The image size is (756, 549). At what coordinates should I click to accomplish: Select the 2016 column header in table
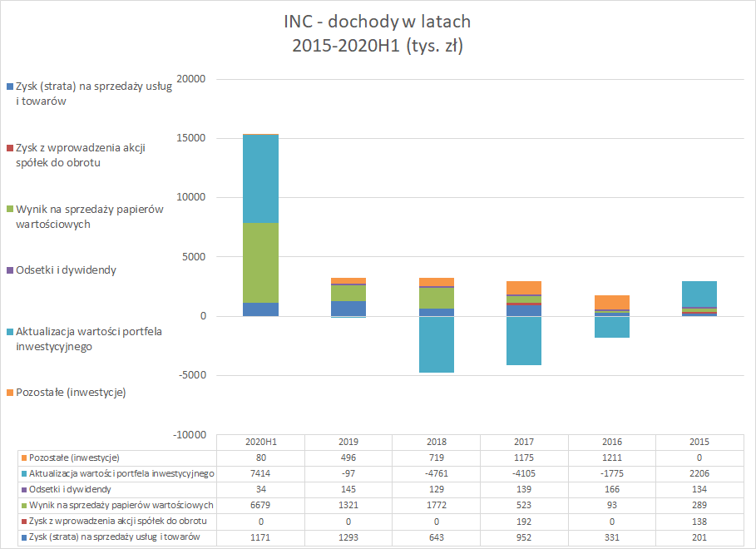[x=612, y=442]
